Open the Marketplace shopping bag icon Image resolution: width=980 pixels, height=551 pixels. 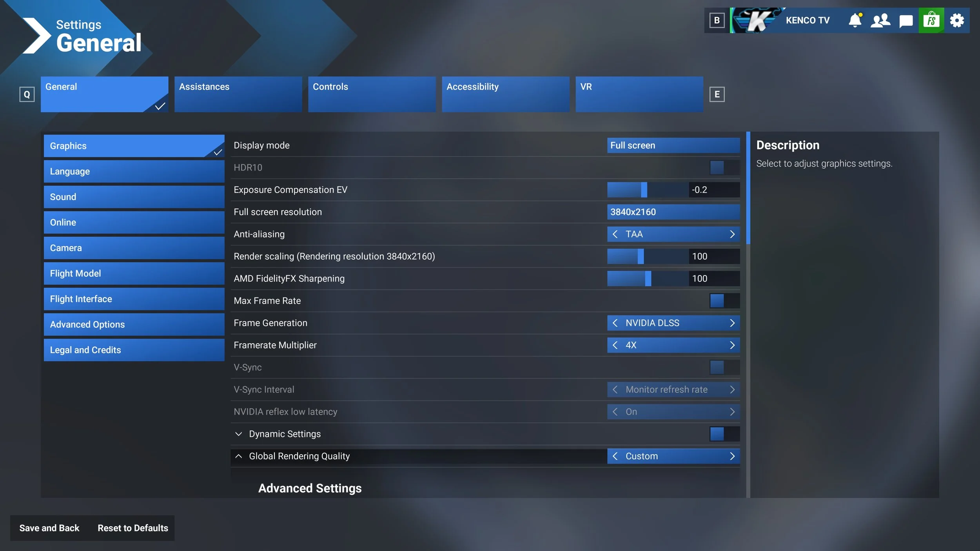(931, 20)
